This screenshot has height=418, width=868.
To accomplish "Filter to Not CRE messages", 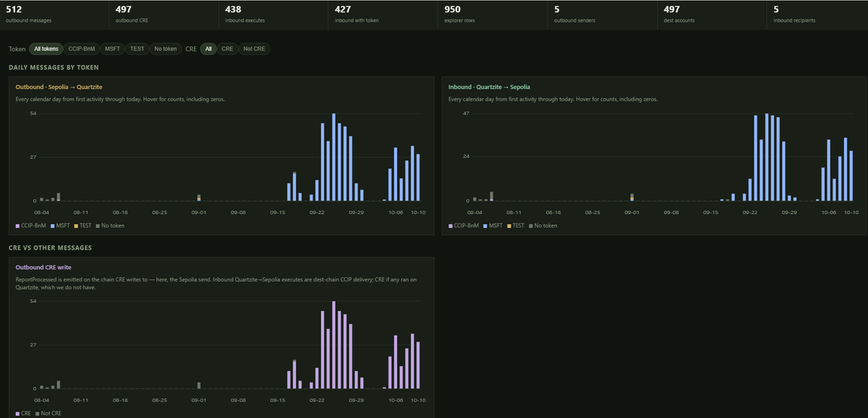I will (x=254, y=49).
